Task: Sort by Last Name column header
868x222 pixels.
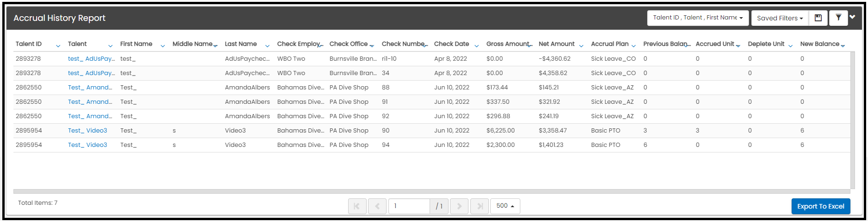Action: click(241, 44)
